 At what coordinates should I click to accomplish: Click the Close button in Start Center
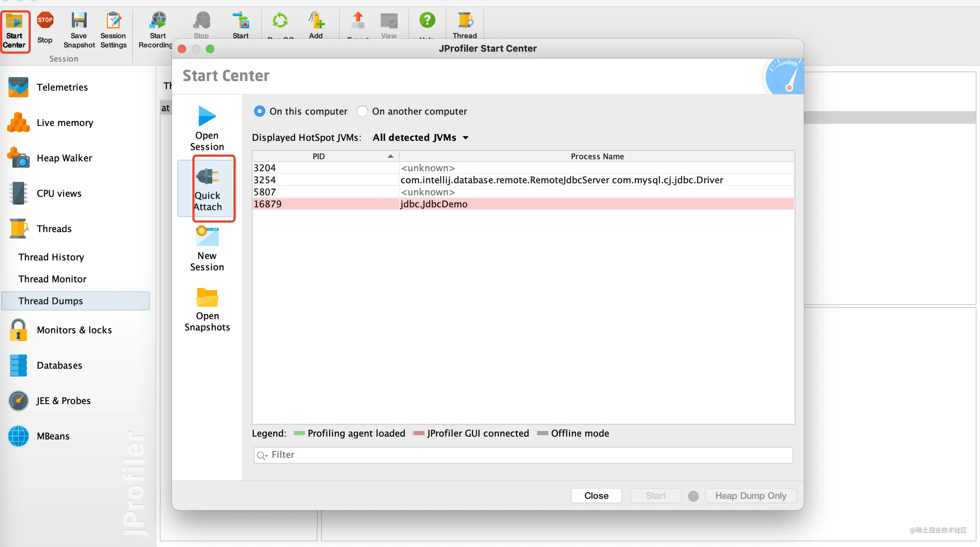tap(596, 496)
